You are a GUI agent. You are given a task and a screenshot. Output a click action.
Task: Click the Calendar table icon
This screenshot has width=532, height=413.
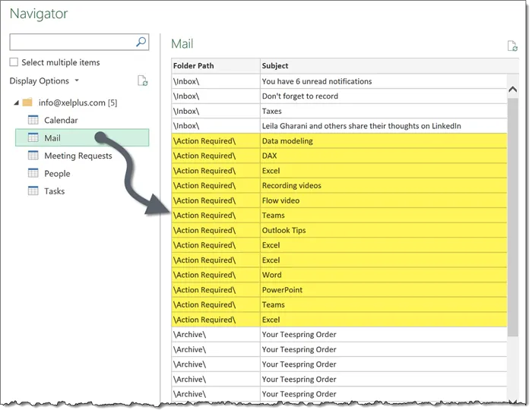click(x=33, y=120)
